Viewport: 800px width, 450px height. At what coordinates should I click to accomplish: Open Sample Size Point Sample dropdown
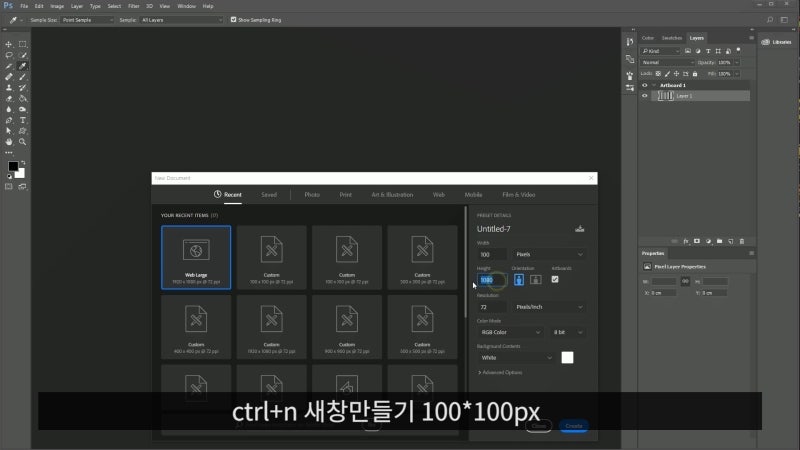click(87, 20)
